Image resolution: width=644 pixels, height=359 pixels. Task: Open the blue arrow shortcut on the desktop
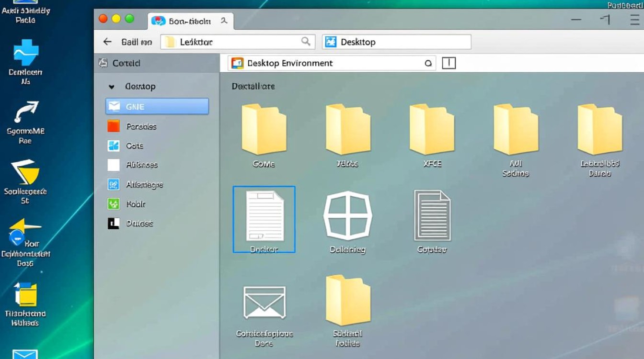tap(25, 112)
